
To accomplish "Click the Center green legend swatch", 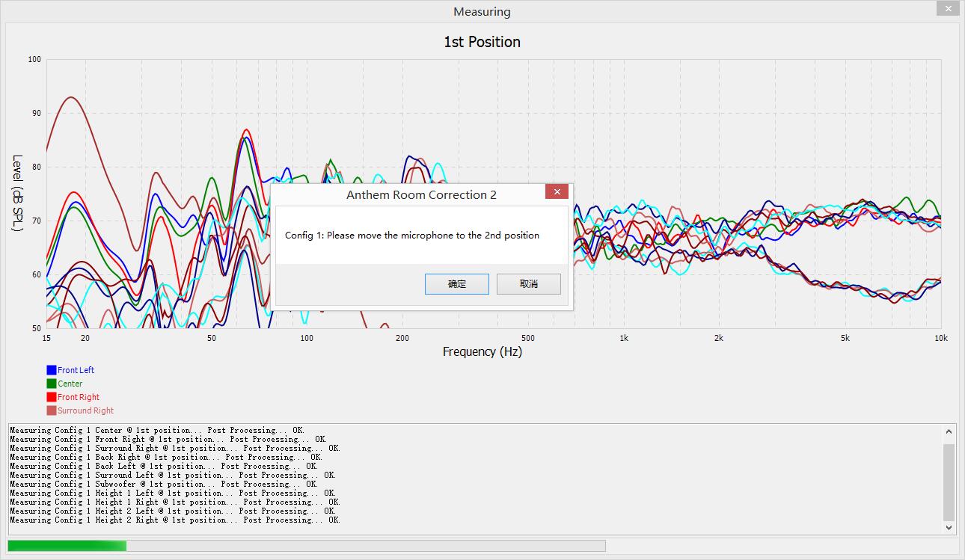I will tap(52, 384).
